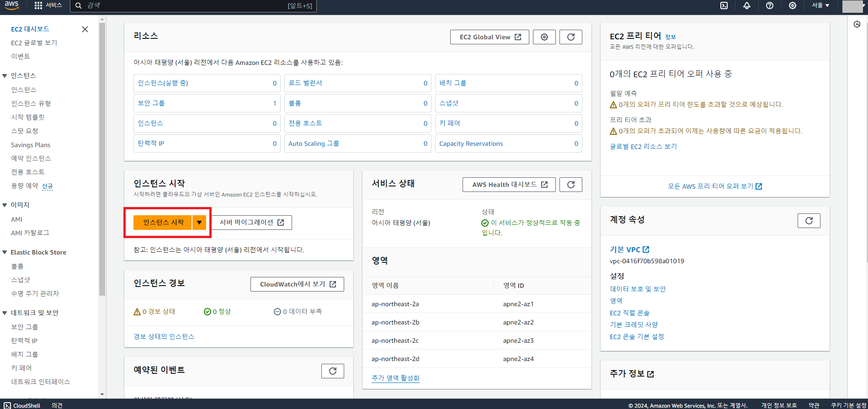Refresh the 계정 속성 panel
Image resolution: width=868 pixels, height=409 pixels.
(809, 221)
